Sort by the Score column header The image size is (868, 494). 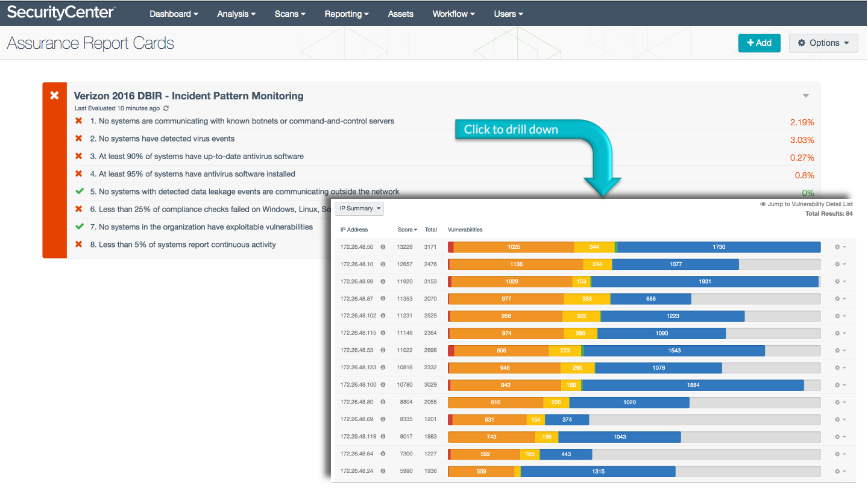407,230
